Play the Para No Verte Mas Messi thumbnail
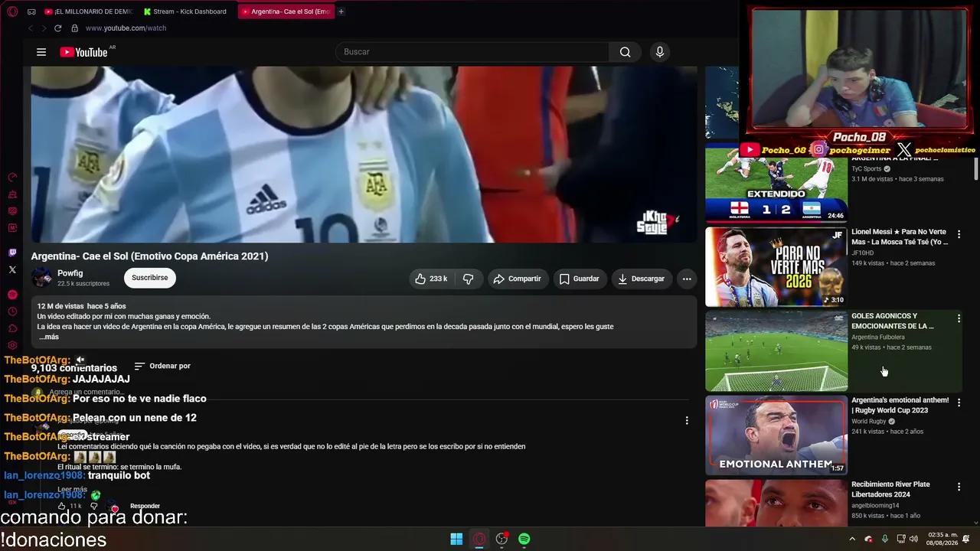 tap(776, 267)
